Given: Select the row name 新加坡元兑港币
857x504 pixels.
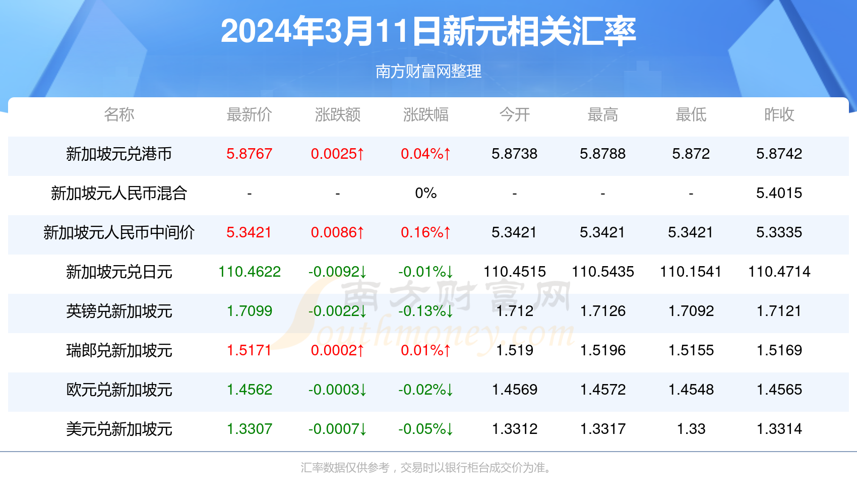Looking at the screenshot, I should tap(119, 154).
